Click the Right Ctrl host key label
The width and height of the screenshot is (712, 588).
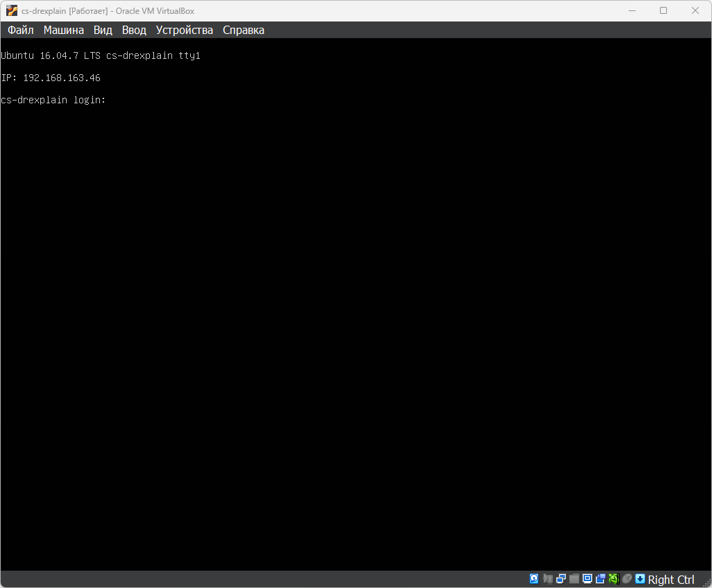tap(671, 580)
